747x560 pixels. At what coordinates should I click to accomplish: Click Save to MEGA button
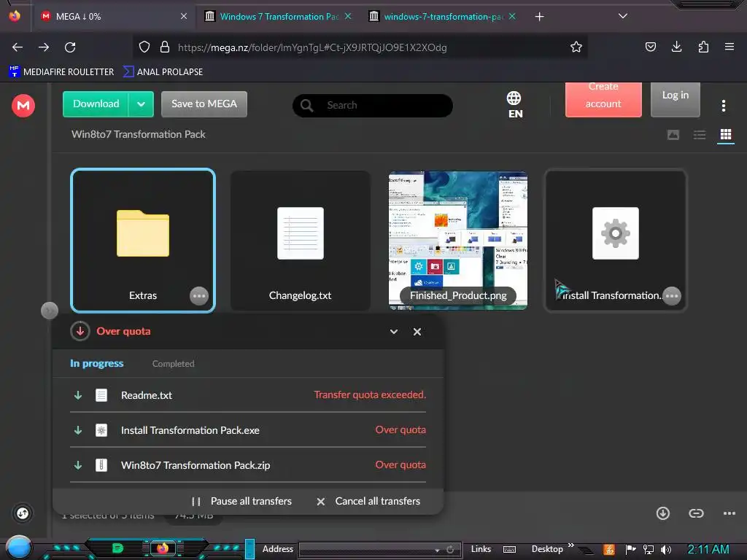[x=204, y=104]
